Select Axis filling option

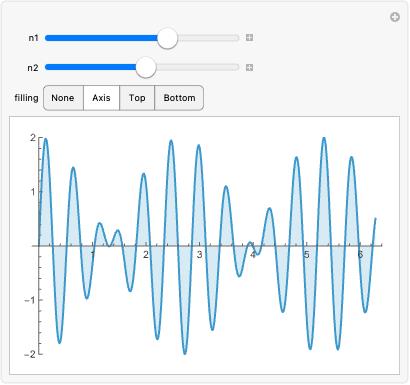(101, 98)
